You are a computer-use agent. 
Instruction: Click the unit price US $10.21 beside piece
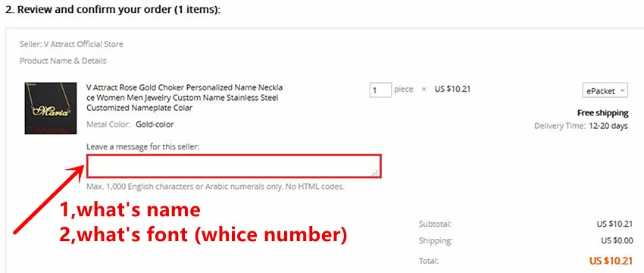coord(452,89)
